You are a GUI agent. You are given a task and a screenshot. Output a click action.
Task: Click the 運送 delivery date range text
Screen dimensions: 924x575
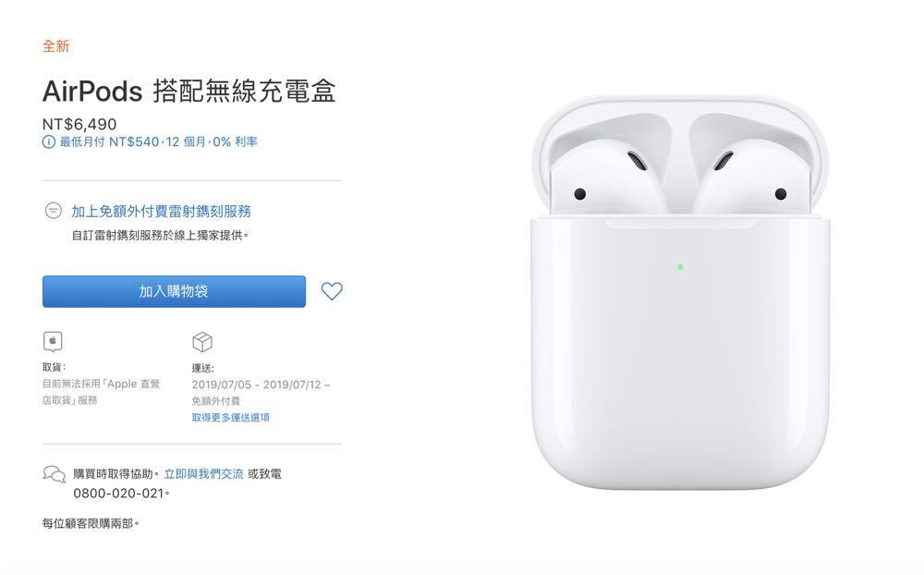pyautogui.click(x=261, y=385)
